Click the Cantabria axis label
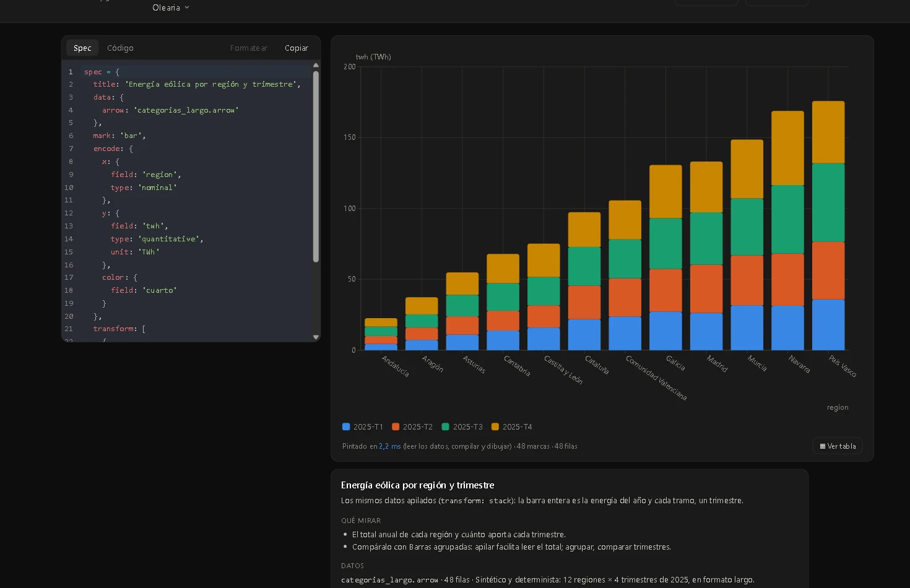The width and height of the screenshot is (910, 588). (x=516, y=365)
